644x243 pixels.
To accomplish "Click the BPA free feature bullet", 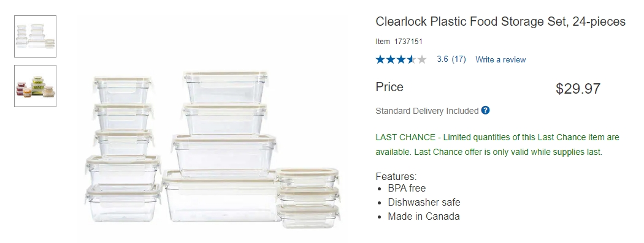I will point(407,189).
